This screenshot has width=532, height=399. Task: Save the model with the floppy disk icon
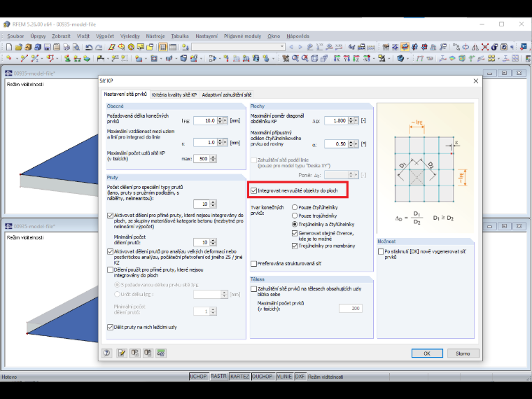coord(47,47)
